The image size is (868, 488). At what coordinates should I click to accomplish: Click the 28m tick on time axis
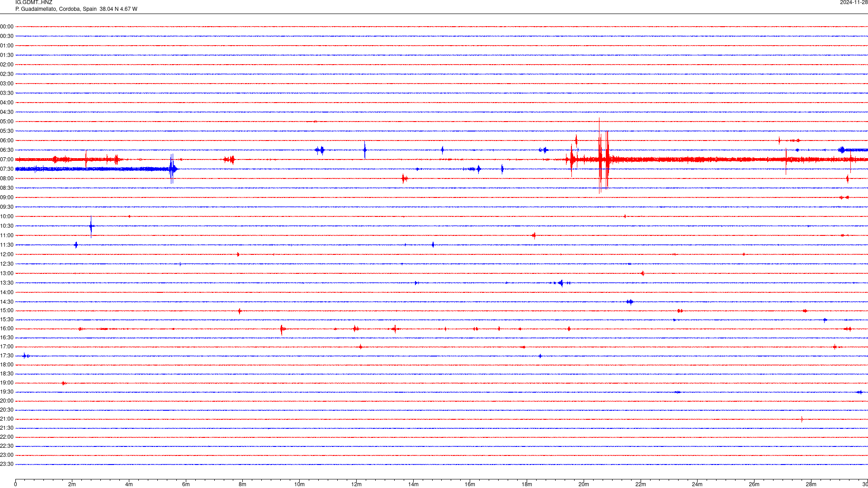point(811,484)
